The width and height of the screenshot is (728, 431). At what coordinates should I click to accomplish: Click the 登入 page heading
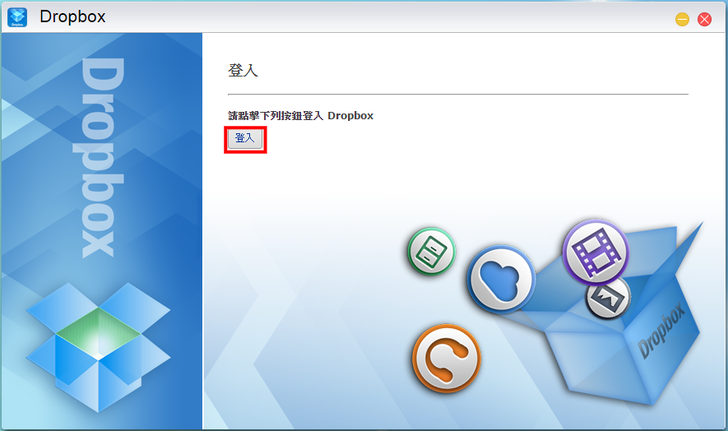(x=242, y=71)
